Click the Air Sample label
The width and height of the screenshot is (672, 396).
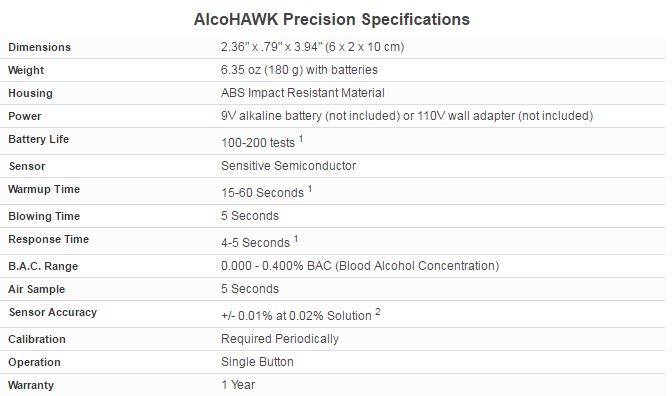pos(36,289)
